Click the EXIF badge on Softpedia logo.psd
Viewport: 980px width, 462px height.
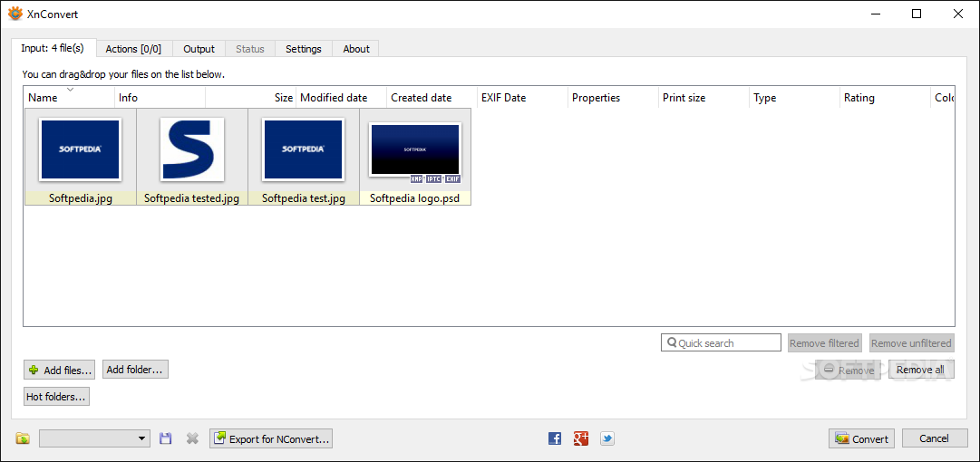452,179
